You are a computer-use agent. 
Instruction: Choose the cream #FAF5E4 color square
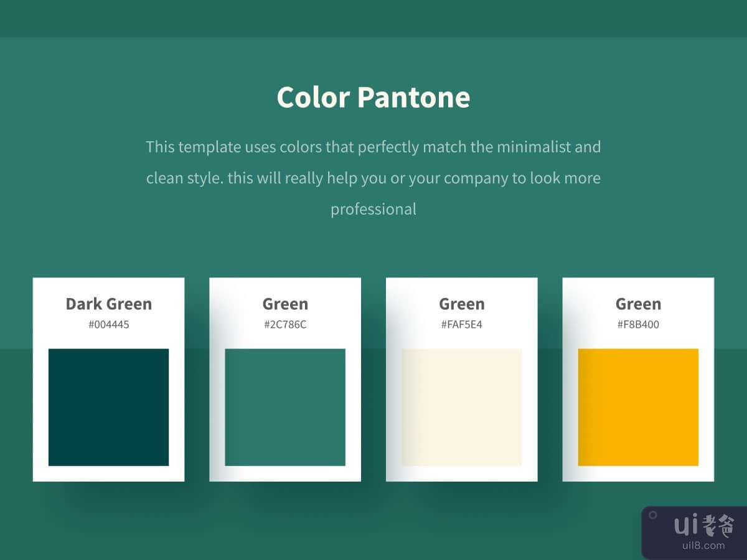point(461,407)
